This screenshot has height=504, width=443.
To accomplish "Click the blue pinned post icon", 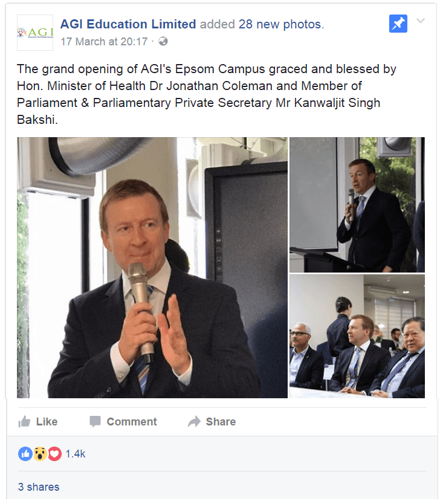I will pyautogui.click(x=398, y=24).
